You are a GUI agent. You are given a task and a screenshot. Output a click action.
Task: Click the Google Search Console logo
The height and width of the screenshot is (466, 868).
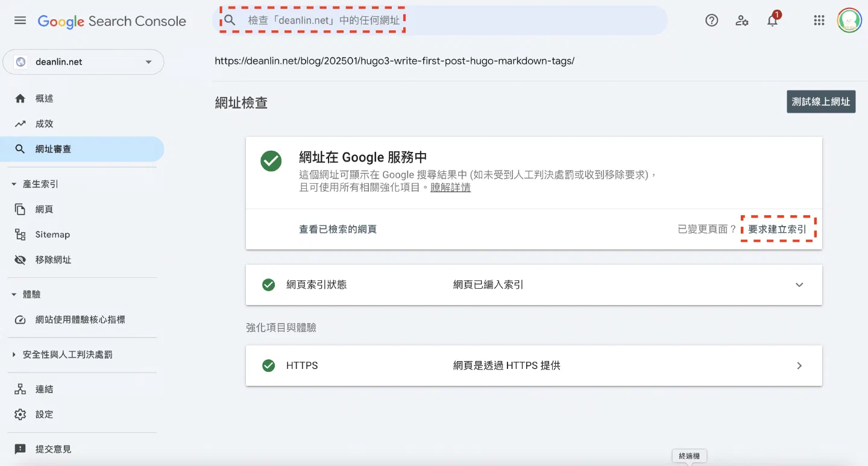[x=112, y=21]
